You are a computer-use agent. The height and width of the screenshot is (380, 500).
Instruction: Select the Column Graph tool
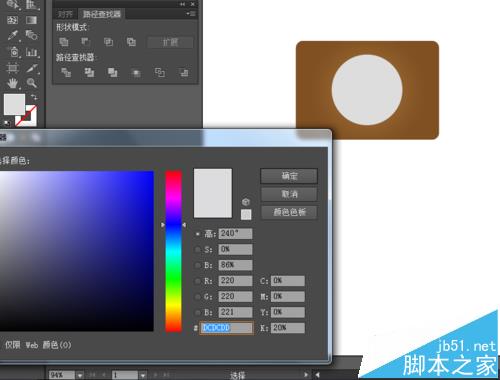click(x=32, y=52)
